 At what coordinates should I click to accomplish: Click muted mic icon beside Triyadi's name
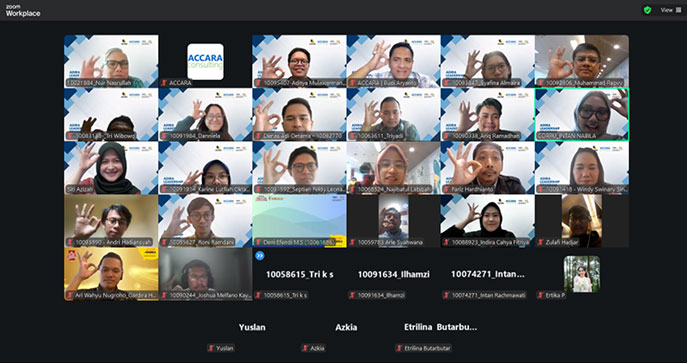pyautogui.click(x=352, y=136)
